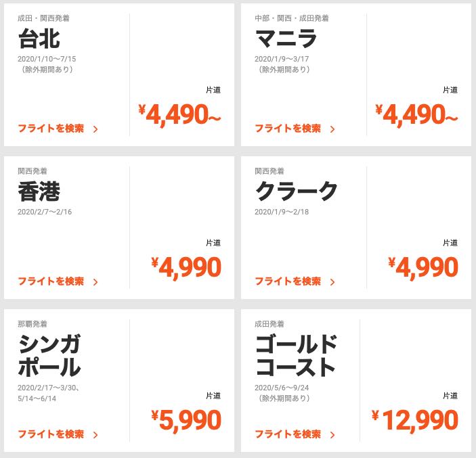The width and height of the screenshot is (476, 458).
Task: Open フライトを検索 link for マニラ
Action: (x=288, y=129)
